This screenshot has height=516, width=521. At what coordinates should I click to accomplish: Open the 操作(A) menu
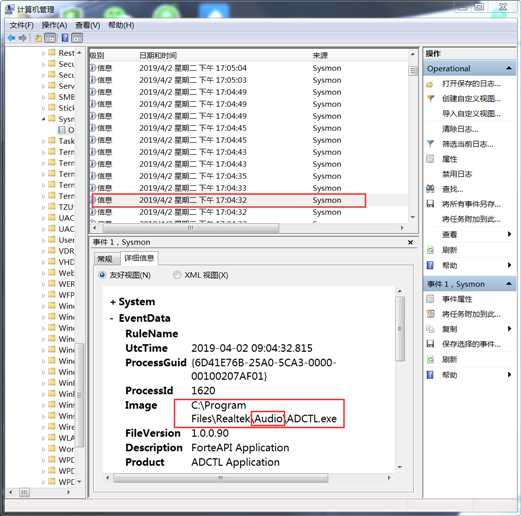(54, 25)
